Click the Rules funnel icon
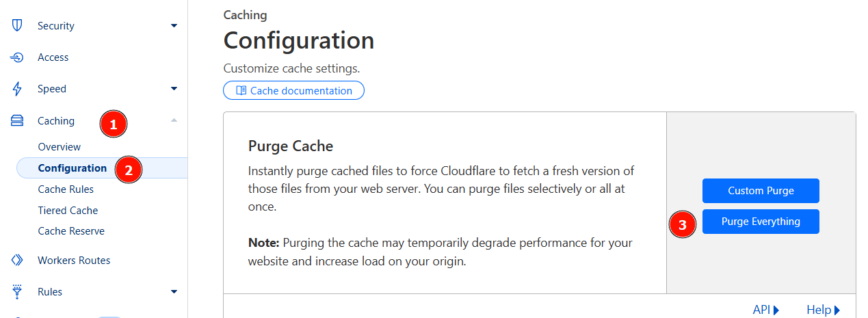This screenshot has width=868, height=318. (17, 292)
